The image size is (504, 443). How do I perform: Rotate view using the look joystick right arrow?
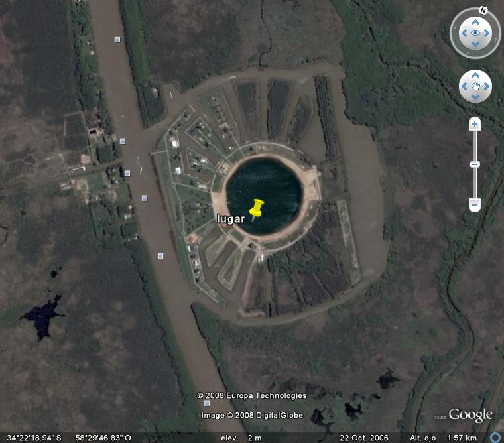[x=487, y=33]
